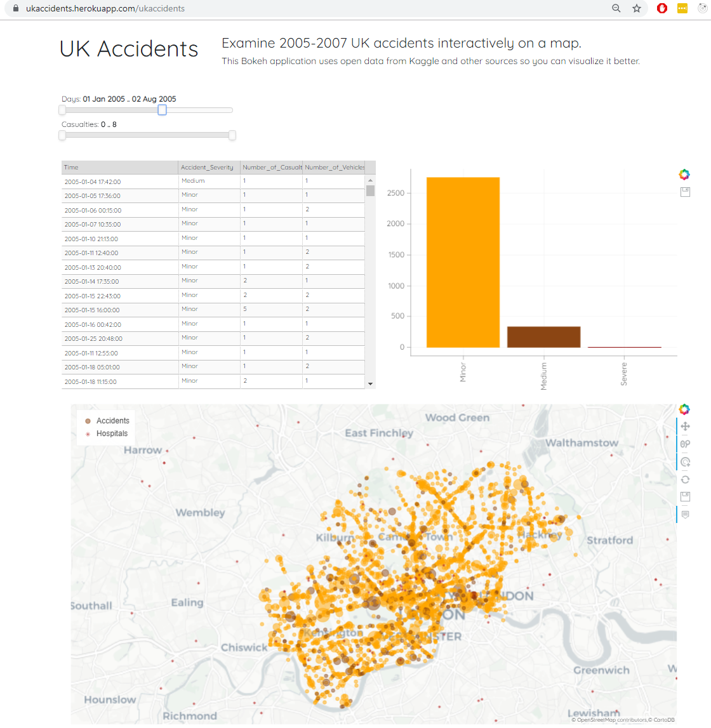Click the table scrollbar up arrow

pyautogui.click(x=370, y=180)
